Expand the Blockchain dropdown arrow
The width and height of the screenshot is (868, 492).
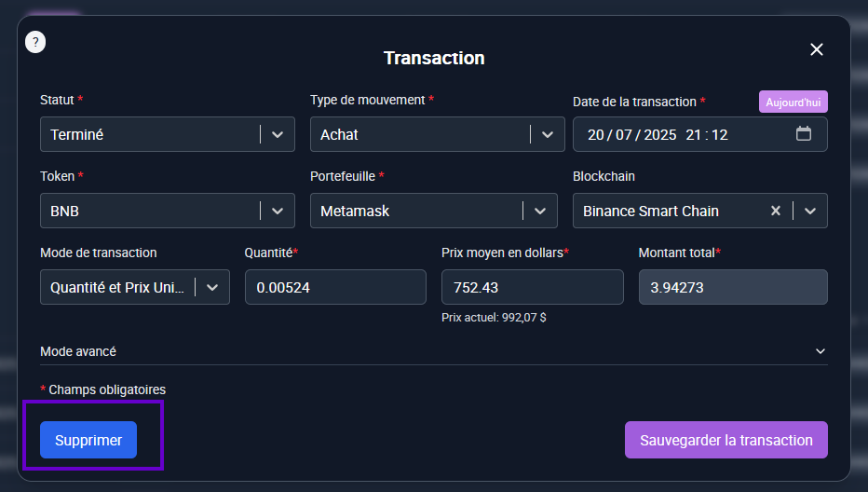click(x=810, y=211)
